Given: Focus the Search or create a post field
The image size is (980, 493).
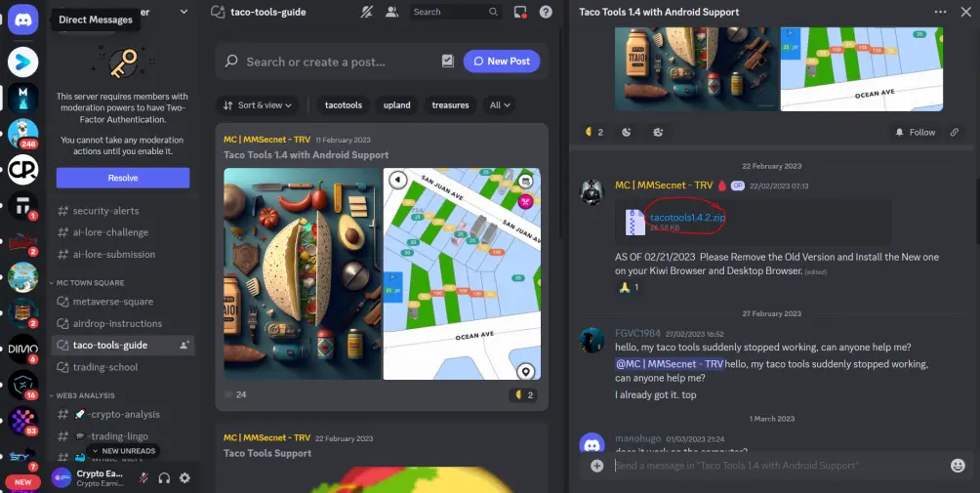Looking at the screenshot, I should pos(331,62).
